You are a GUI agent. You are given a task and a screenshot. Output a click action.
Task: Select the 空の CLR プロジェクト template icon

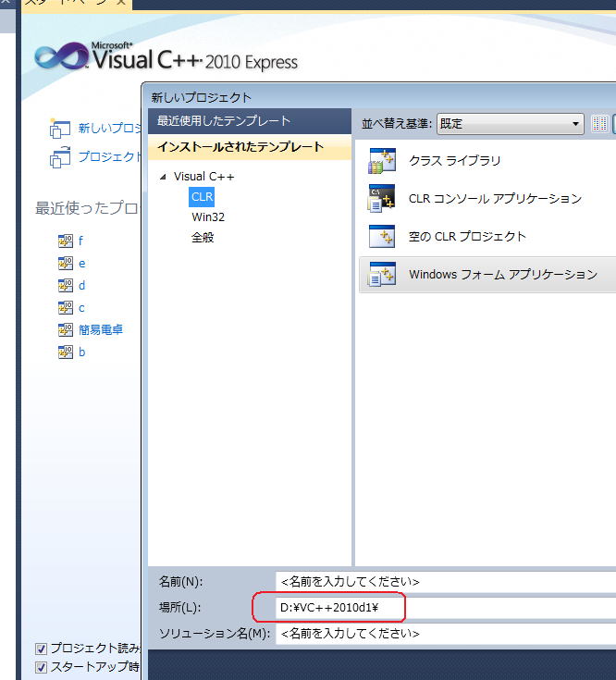coord(382,236)
